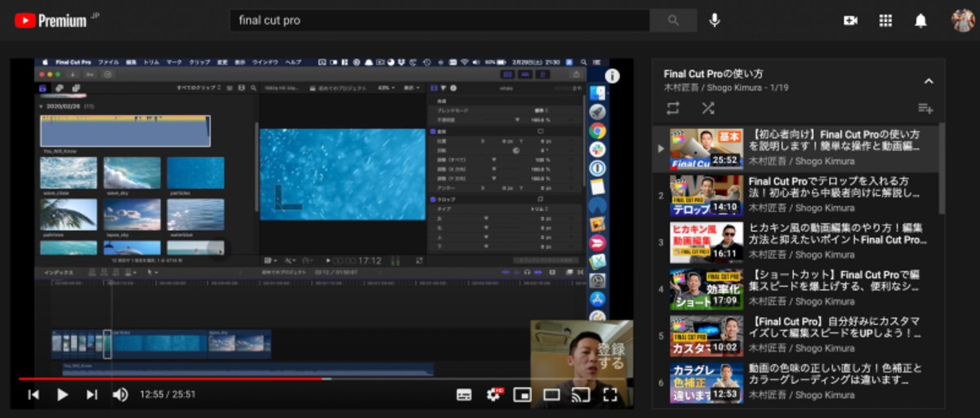Play the video with the play button
Viewport: 980px width, 418px height.
point(62,395)
